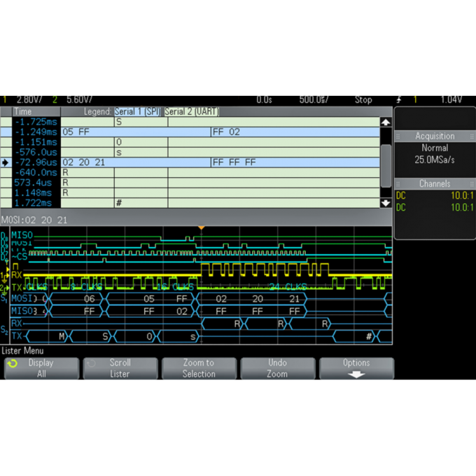Screen dimensions: 476x476
Task: Click decoded MOSI byte 21
Action: pos(295,300)
